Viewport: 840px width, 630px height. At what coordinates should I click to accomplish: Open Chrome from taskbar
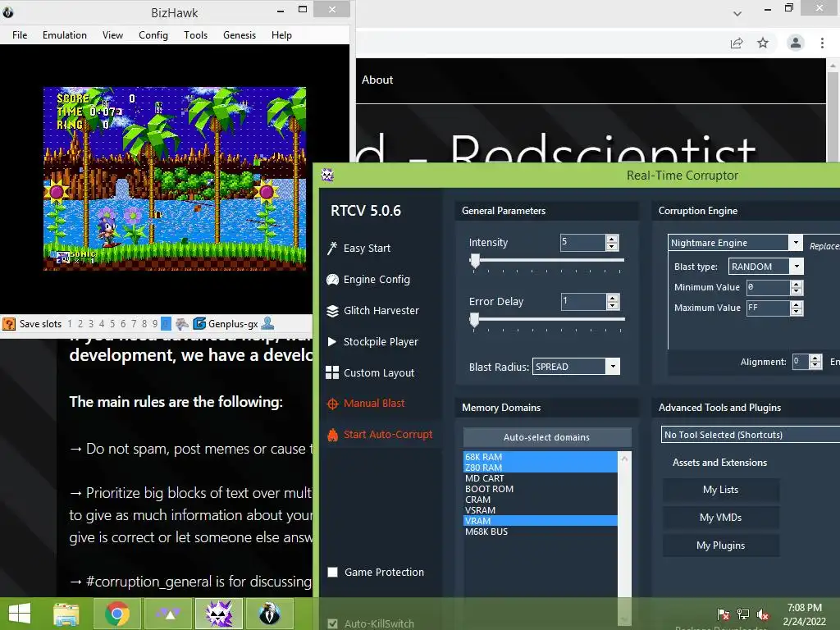tap(116, 614)
